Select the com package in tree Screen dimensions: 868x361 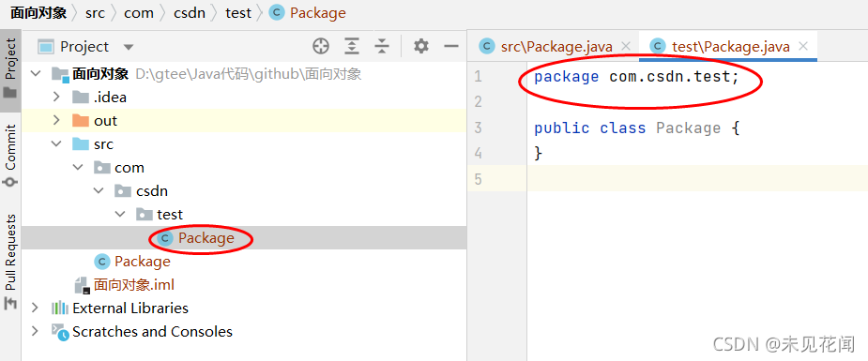click(x=129, y=168)
